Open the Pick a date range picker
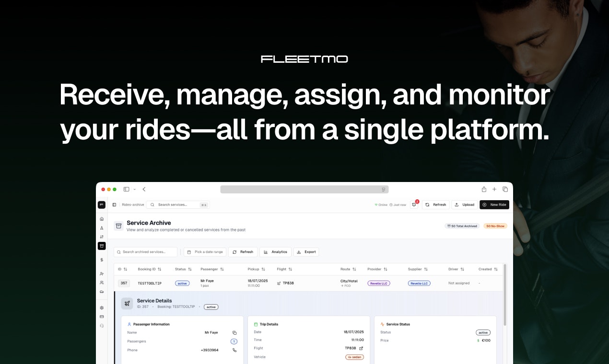609x364 pixels. tap(205, 252)
